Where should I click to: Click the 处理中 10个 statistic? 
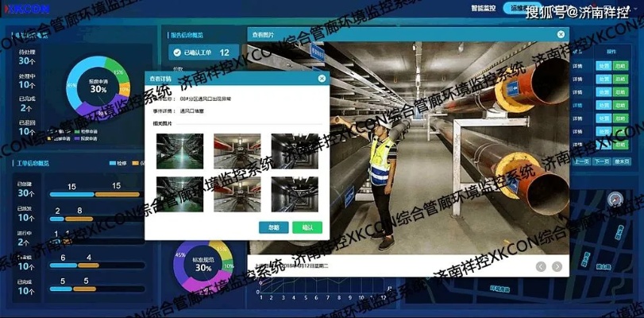tap(27, 81)
